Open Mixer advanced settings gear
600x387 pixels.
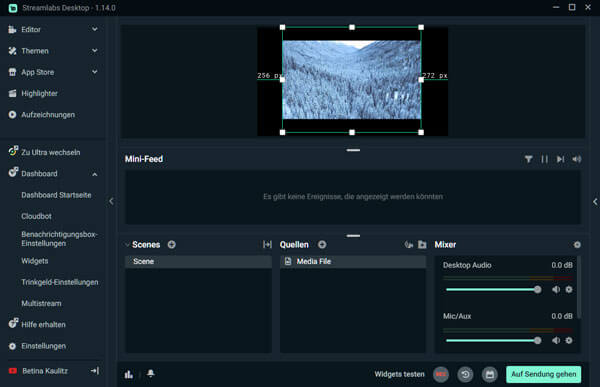tap(577, 245)
